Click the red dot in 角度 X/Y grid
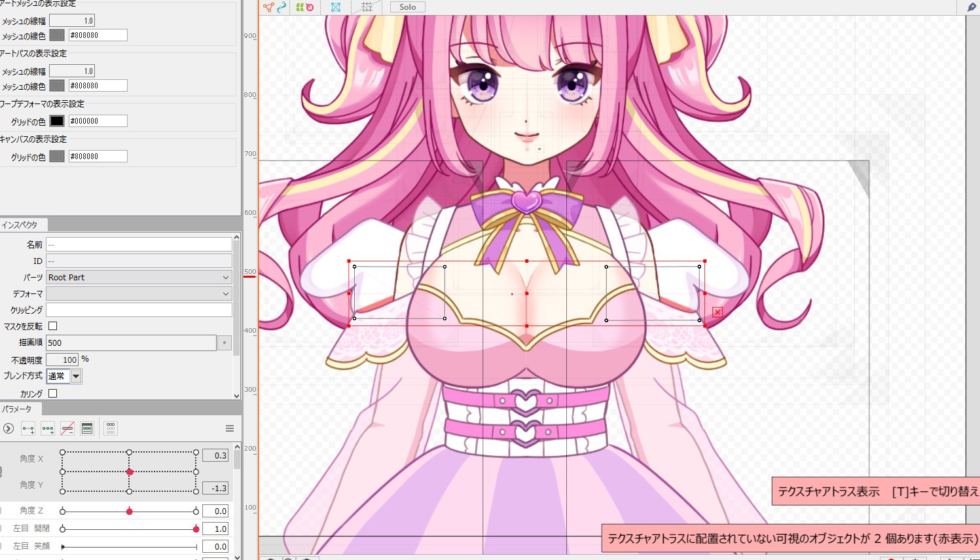Screen dimensions: 980x560 [130, 472]
